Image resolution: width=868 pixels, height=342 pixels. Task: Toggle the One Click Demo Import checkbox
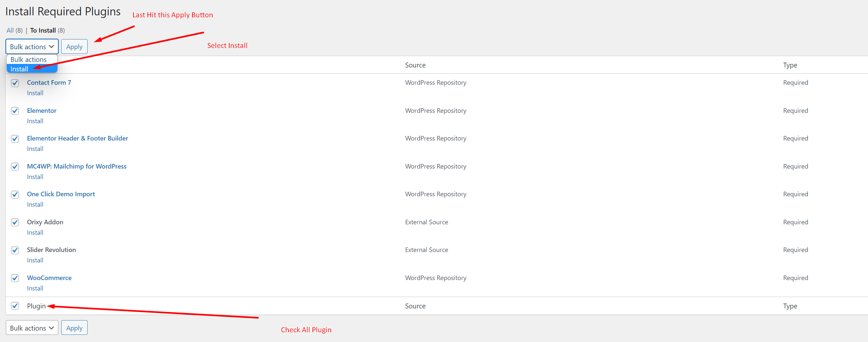pyautogui.click(x=15, y=194)
